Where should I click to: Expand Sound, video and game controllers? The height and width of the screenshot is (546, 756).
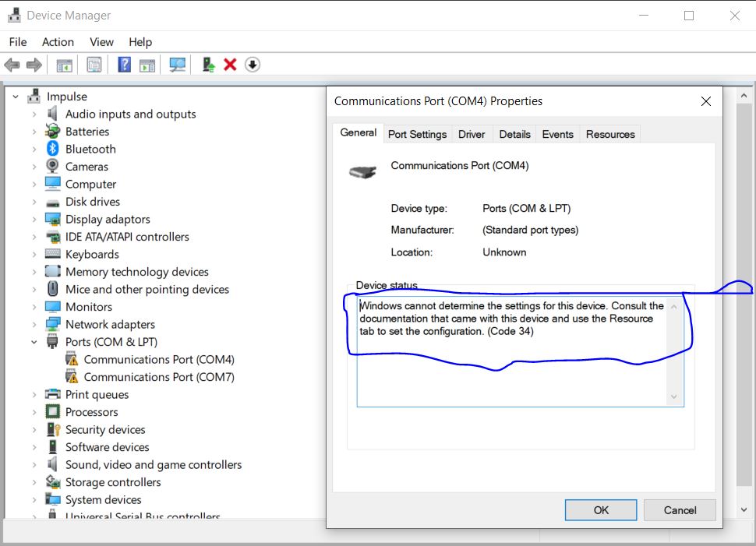[x=34, y=464]
